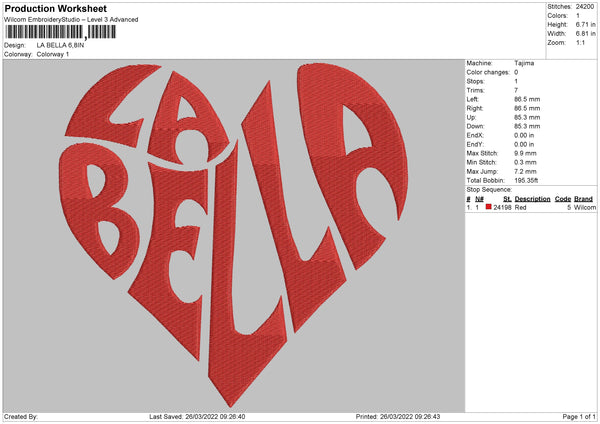Viewport: 600px width, 424px height.
Task: Click the design name LA BELLA 6,BIN
Action: (x=61, y=45)
